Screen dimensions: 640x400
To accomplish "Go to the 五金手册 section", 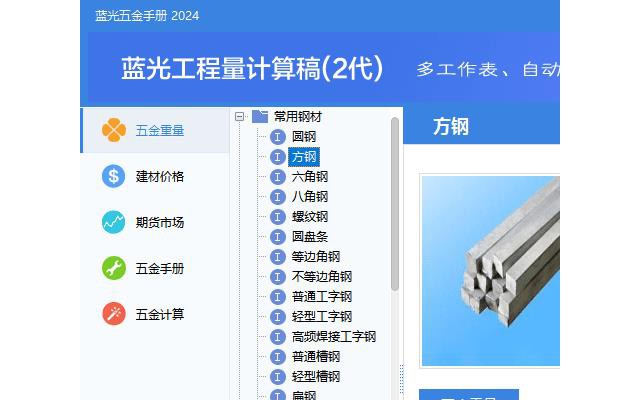I will click(x=155, y=268).
